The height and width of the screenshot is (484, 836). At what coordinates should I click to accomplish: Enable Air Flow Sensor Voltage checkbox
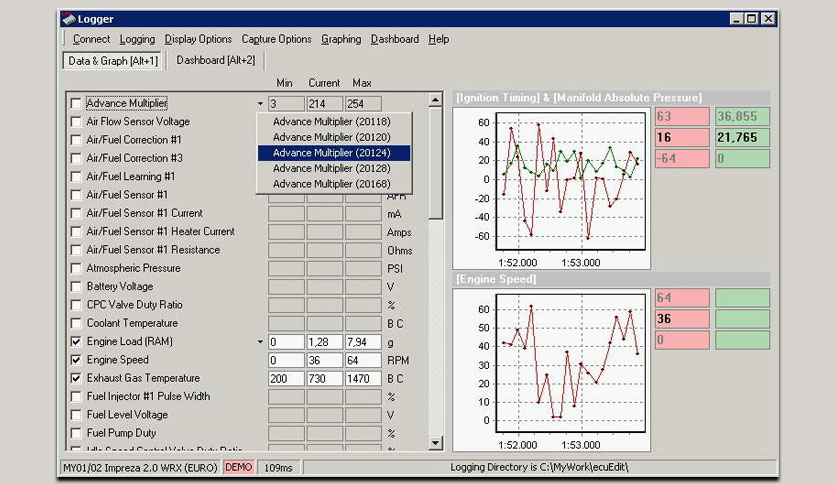(x=76, y=122)
